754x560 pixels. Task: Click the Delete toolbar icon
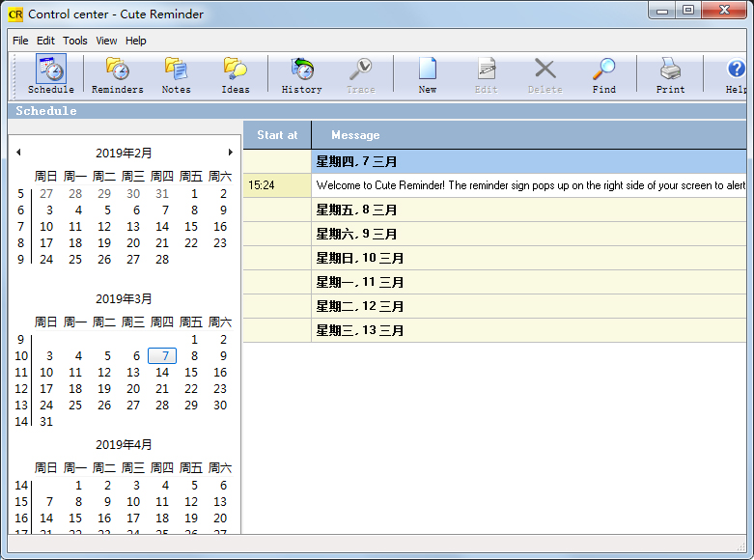tap(545, 74)
